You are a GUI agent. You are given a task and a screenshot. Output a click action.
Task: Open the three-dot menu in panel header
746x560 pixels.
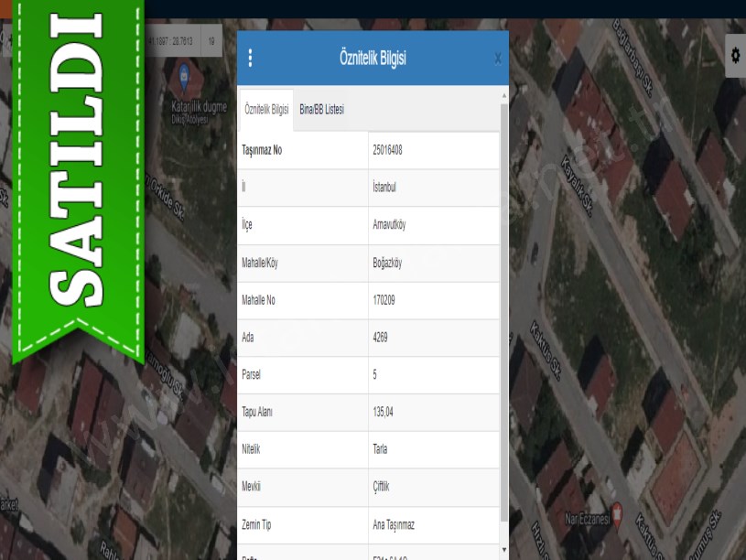point(250,59)
